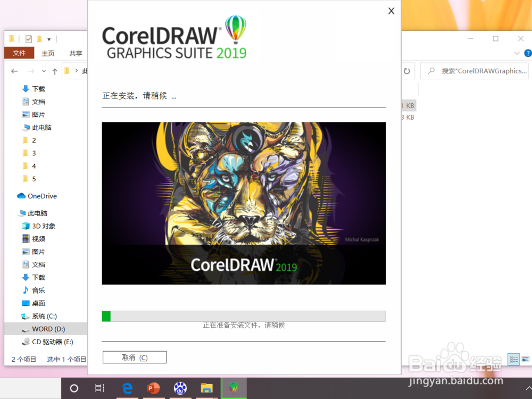Viewport: 532px width, 399px height.
Task: Open folder 2 in navigation pane
Action: [x=29, y=140]
